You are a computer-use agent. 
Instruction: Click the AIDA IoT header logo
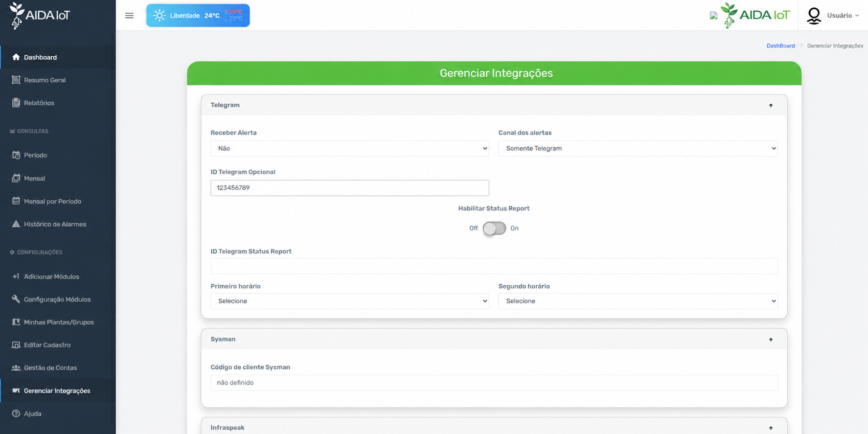click(755, 15)
